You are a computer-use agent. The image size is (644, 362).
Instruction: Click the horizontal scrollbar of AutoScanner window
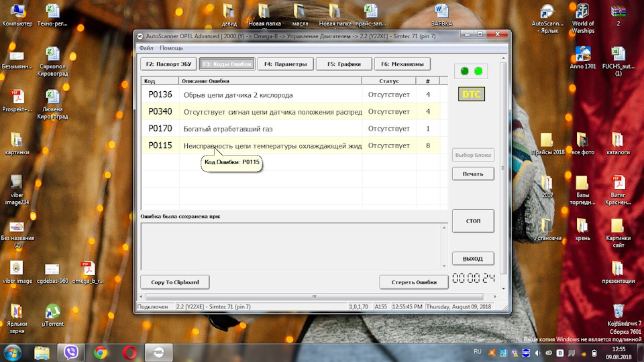tap(314, 296)
